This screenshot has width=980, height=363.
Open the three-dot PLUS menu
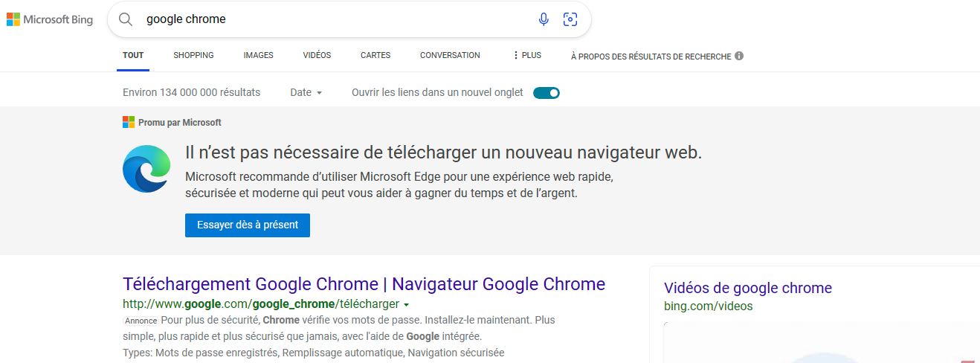[x=527, y=55]
